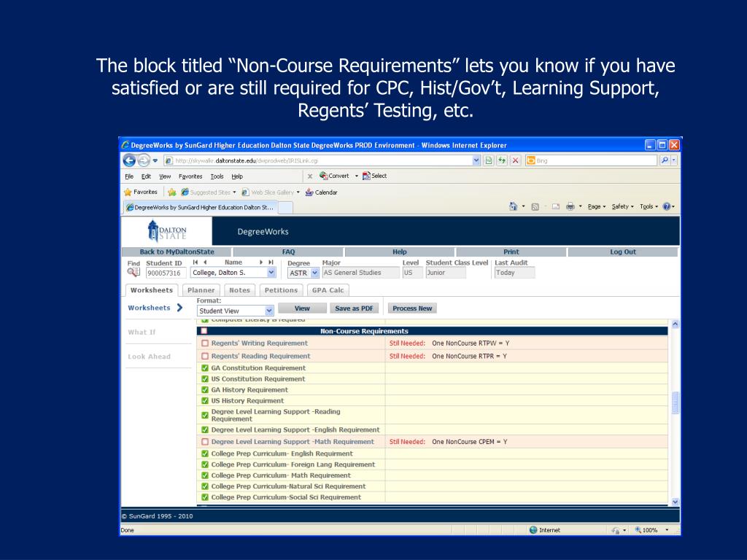Click the Add to Favorites bar icon
747x560 pixels.
[172, 192]
